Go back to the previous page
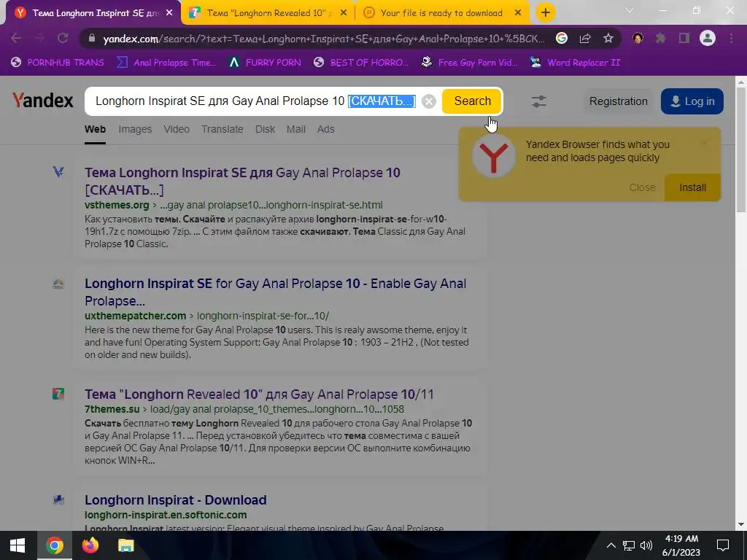The height and width of the screenshot is (560, 747). coord(16,38)
